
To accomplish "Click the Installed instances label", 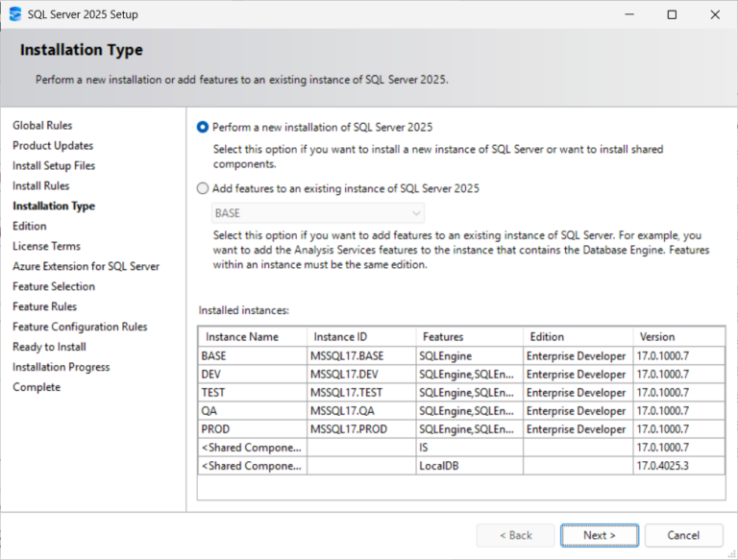I will 244,310.
